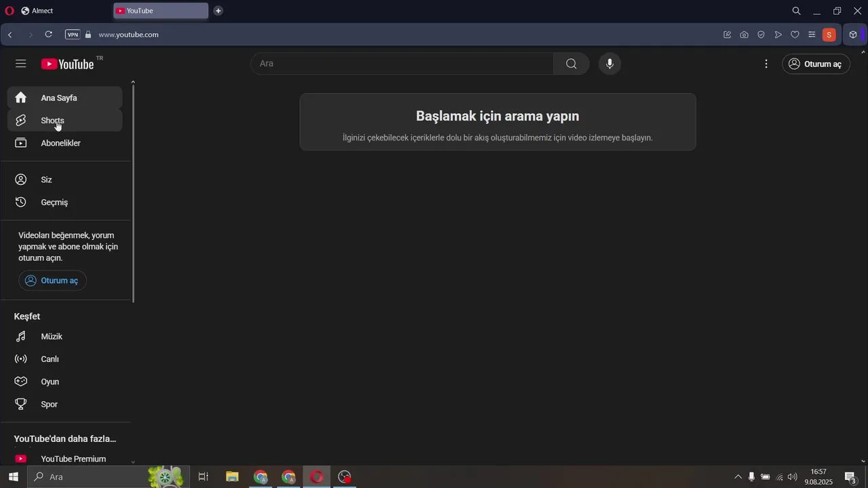Reload the page
The height and width of the screenshot is (488, 868).
tap(48, 35)
